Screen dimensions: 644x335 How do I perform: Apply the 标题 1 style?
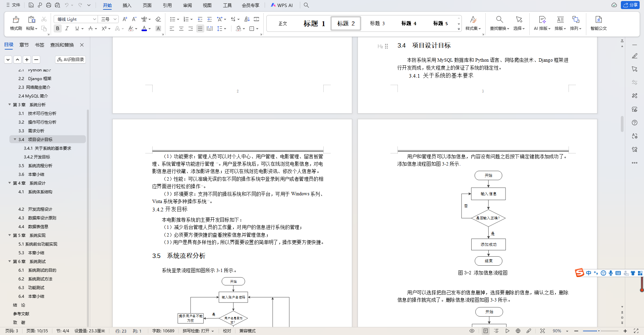314,23
